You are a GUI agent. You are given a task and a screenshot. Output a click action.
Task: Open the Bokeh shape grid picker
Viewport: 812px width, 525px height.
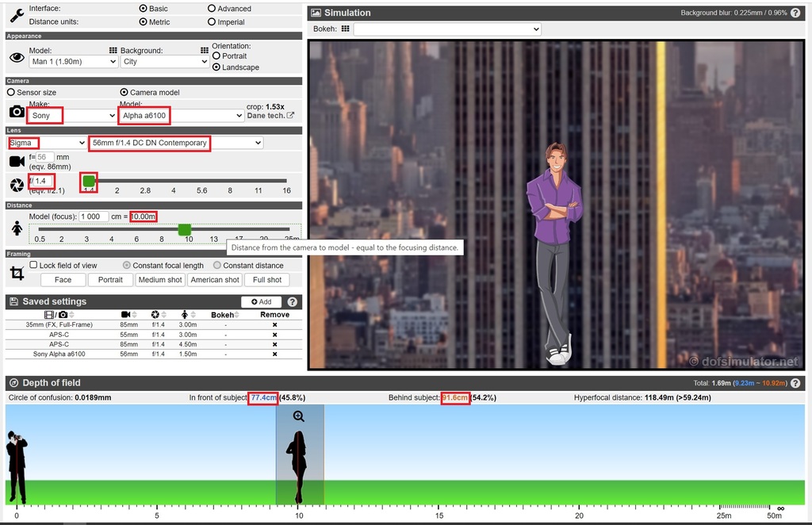345,29
